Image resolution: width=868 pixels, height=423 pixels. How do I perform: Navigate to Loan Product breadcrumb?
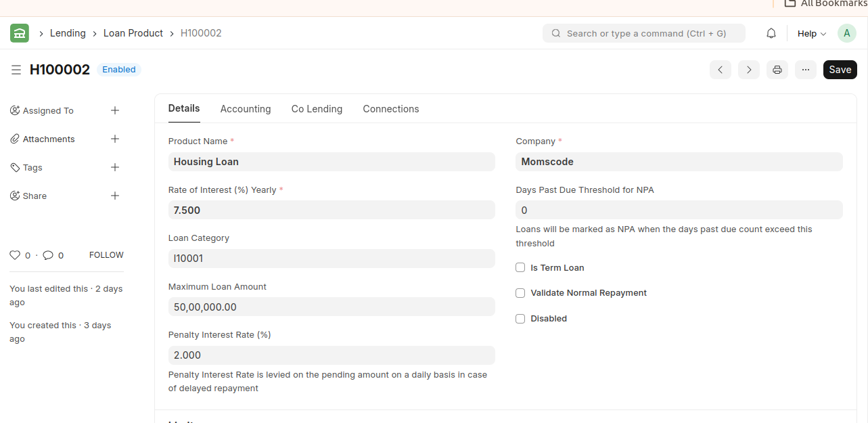coord(133,33)
